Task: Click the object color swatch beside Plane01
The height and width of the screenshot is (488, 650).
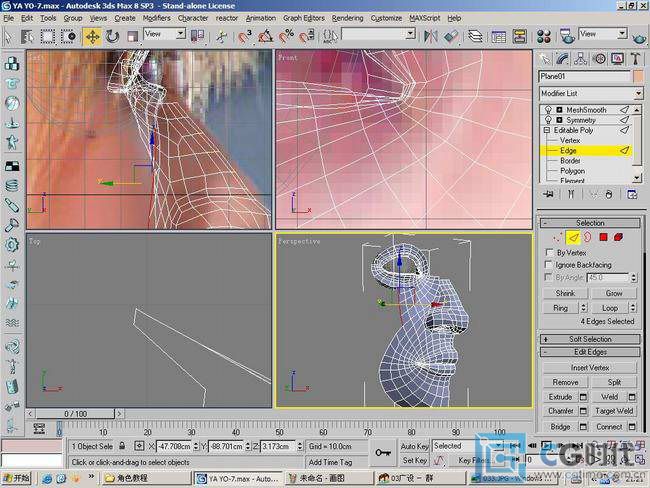Action: click(x=638, y=76)
